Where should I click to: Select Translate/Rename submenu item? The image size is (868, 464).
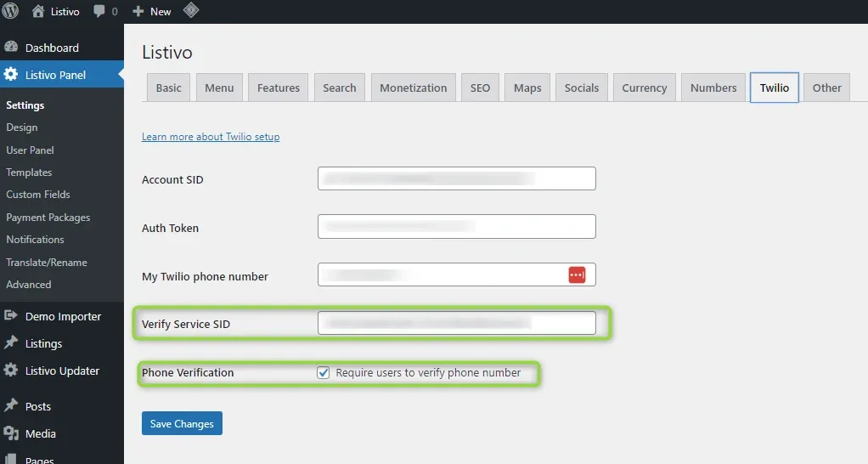(x=47, y=263)
